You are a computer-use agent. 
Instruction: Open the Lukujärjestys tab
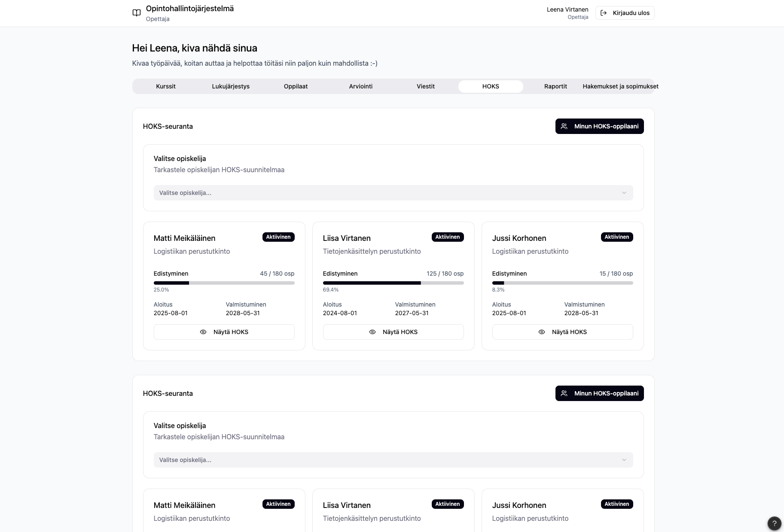(231, 86)
